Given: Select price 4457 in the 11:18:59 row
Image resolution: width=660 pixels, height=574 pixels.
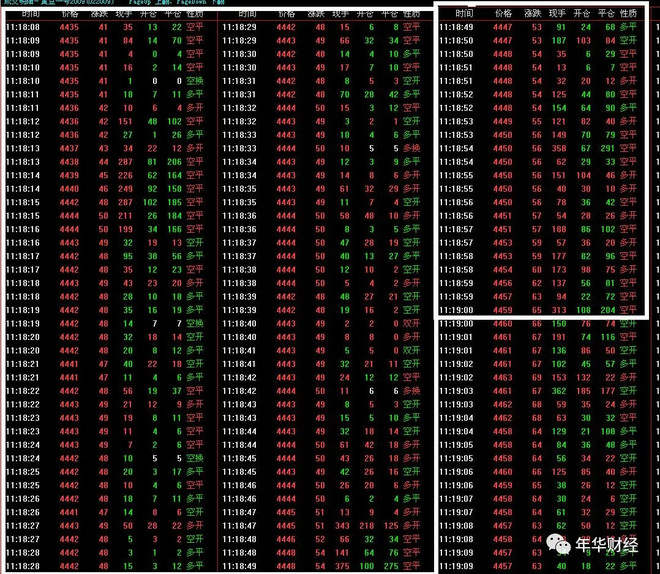Looking at the screenshot, I should click(x=503, y=297).
